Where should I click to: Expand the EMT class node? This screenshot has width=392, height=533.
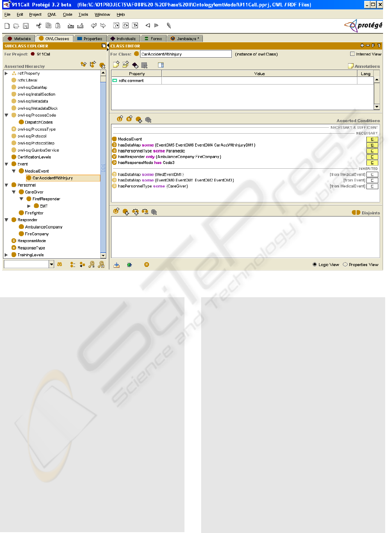29,206
